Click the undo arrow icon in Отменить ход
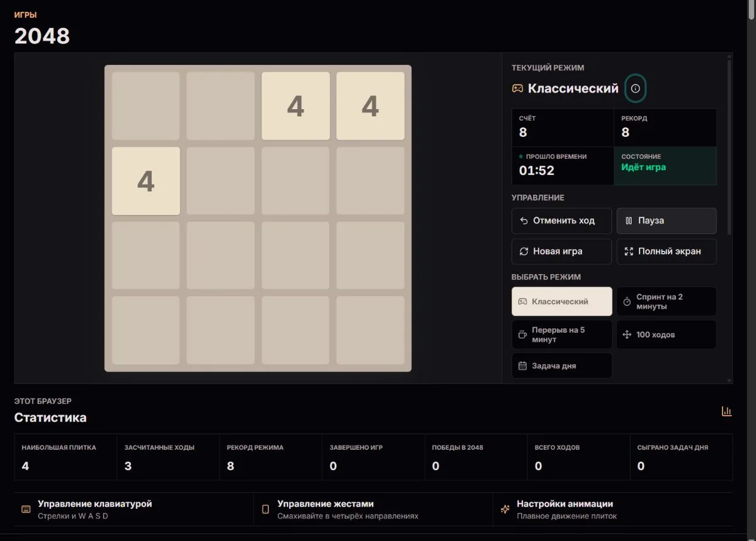The image size is (756, 541). click(524, 221)
